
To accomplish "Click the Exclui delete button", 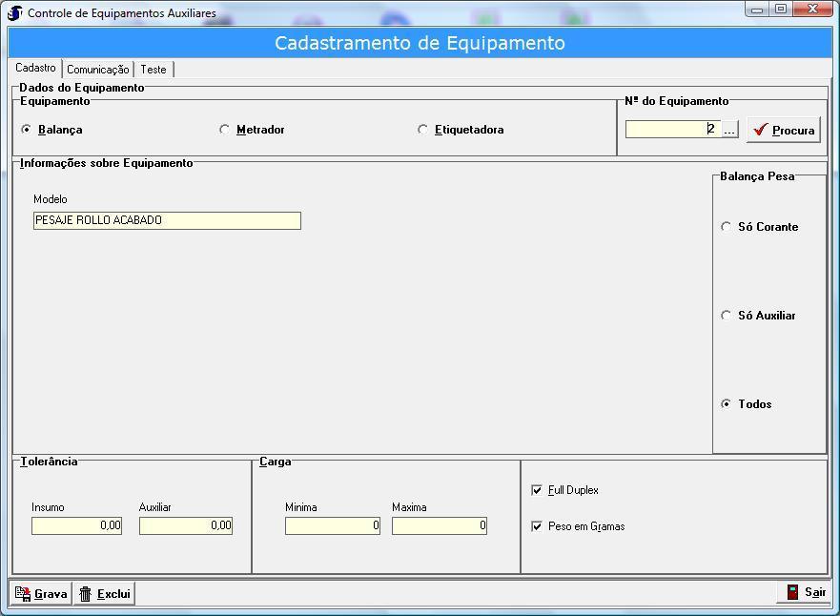I will pos(104,593).
